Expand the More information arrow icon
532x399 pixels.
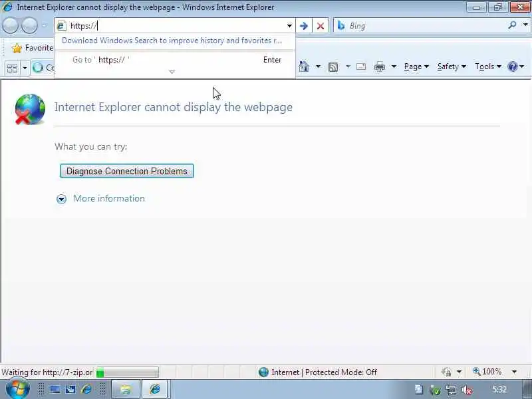61,199
